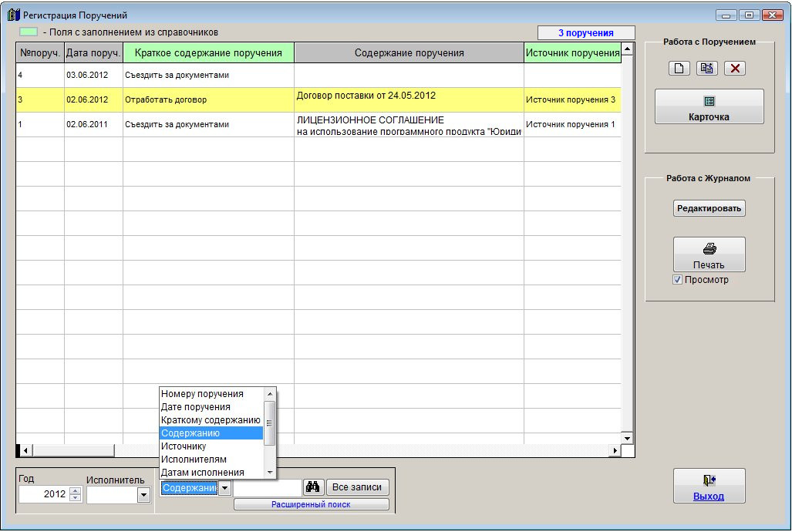
Task: Click the Печать printer button
Action: click(x=709, y=254)
